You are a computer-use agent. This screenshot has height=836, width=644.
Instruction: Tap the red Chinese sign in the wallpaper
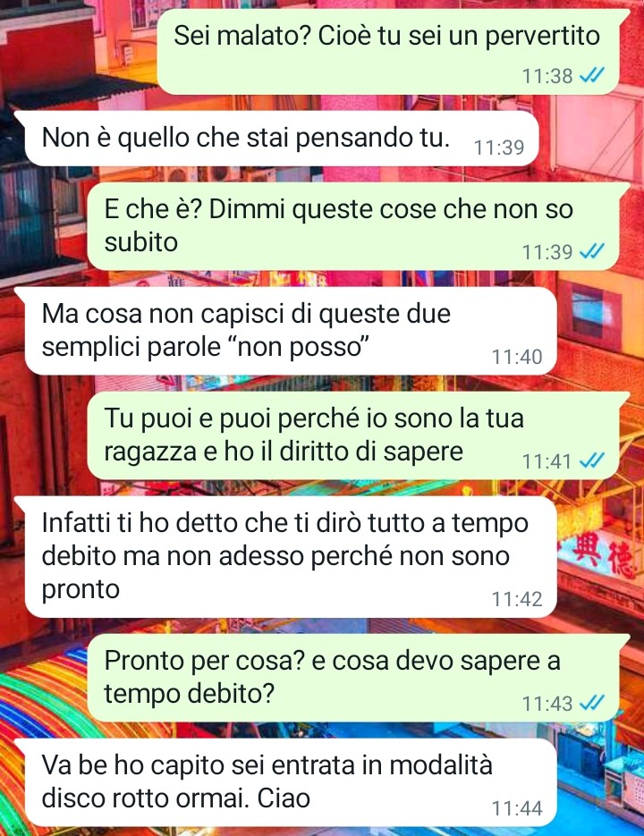coord(597,556)
